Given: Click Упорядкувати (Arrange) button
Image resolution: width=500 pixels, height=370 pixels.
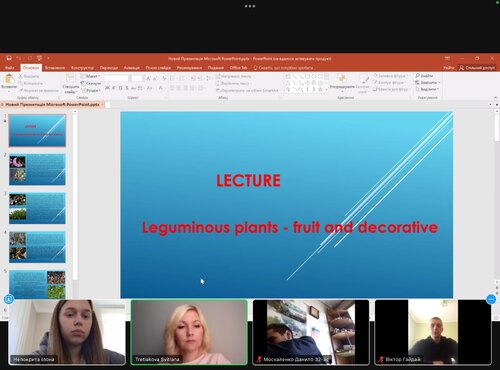Looking at the screenshot, I should click(342, 82).
